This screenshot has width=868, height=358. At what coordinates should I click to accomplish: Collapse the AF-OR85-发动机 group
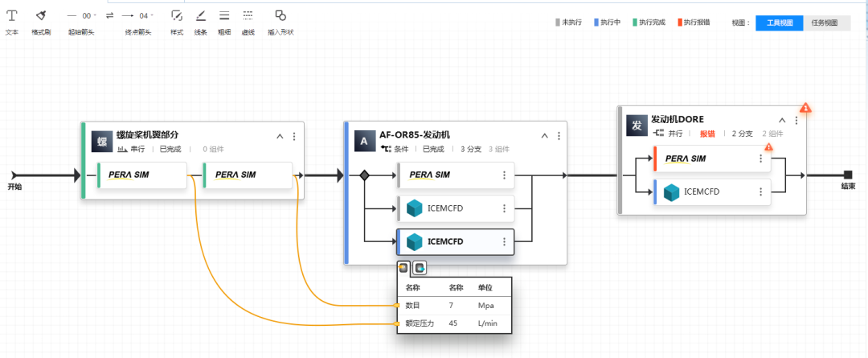(x=544, y=137)
